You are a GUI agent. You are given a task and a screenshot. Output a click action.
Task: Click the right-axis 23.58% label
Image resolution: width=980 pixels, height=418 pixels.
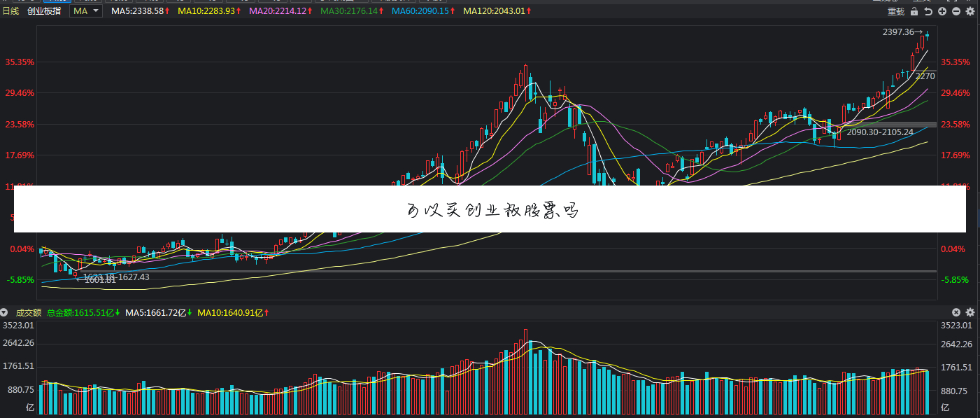[956, 125]
